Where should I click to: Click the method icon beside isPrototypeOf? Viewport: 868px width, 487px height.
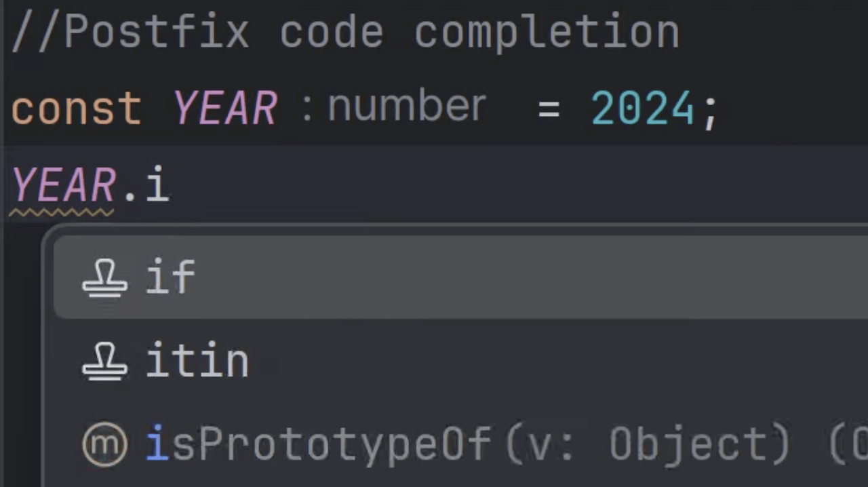[104, 443]
